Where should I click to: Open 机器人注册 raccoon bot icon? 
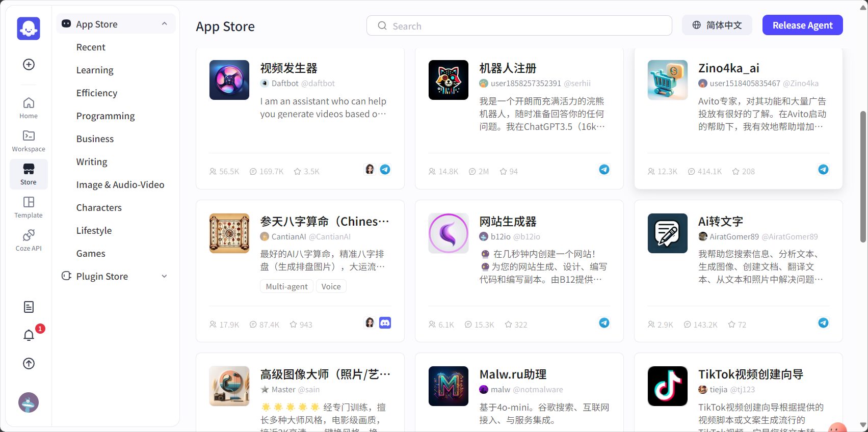449,80
